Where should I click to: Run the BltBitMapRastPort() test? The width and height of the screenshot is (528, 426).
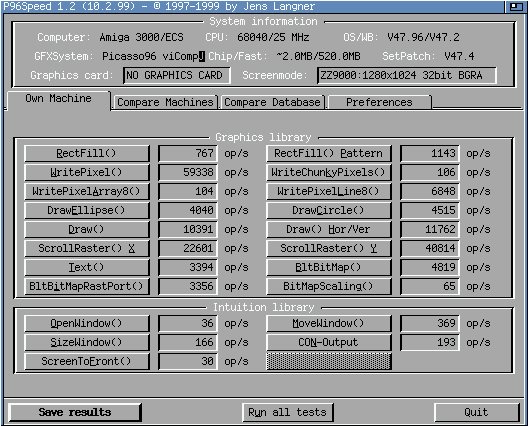pyautogui.click(x=87, y=286)
